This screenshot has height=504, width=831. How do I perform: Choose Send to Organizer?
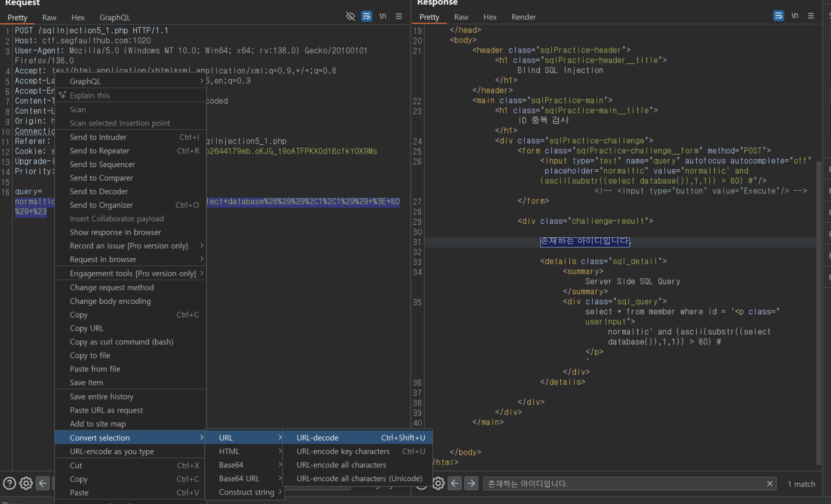130,205
